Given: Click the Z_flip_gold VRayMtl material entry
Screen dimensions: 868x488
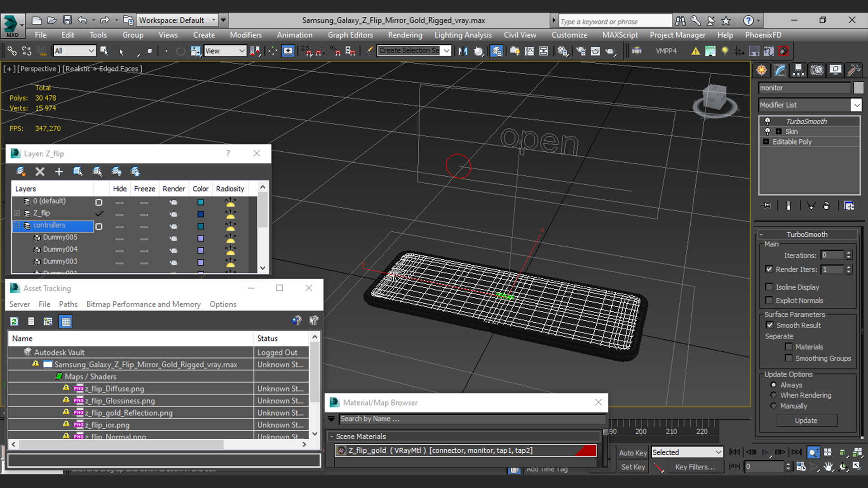Looking at the screenshot, I should point(466,450).
